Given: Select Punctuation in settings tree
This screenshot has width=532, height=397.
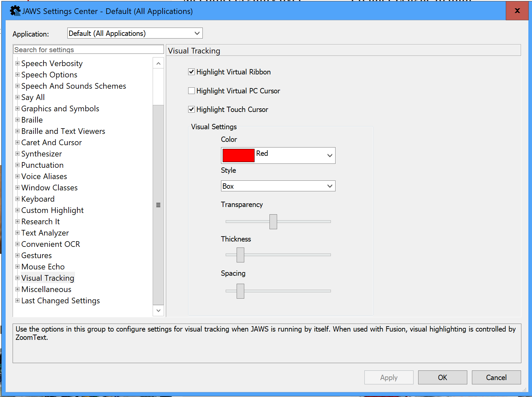Looking at the screenshot, I should [42, 165].
